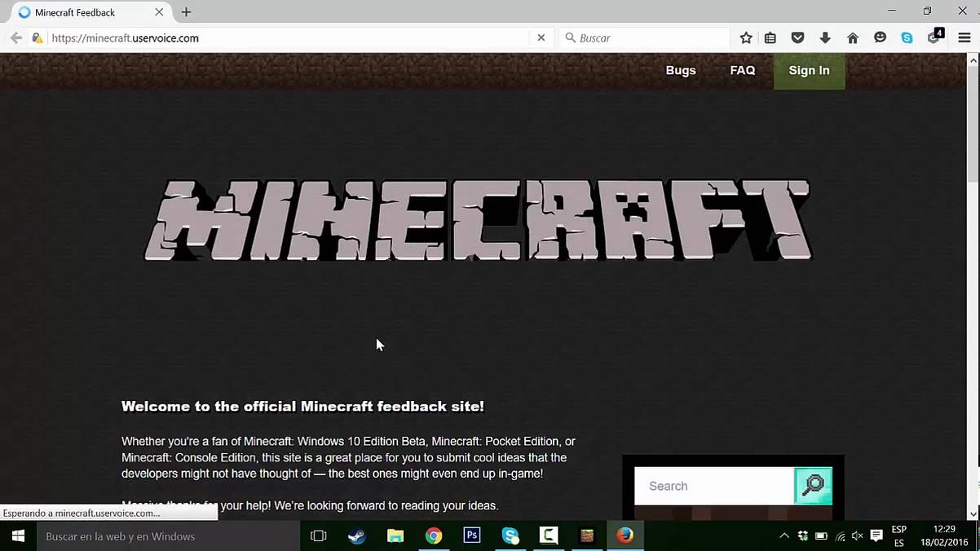
Task: Open the Action Center notifications
Action: pos(876,536)
